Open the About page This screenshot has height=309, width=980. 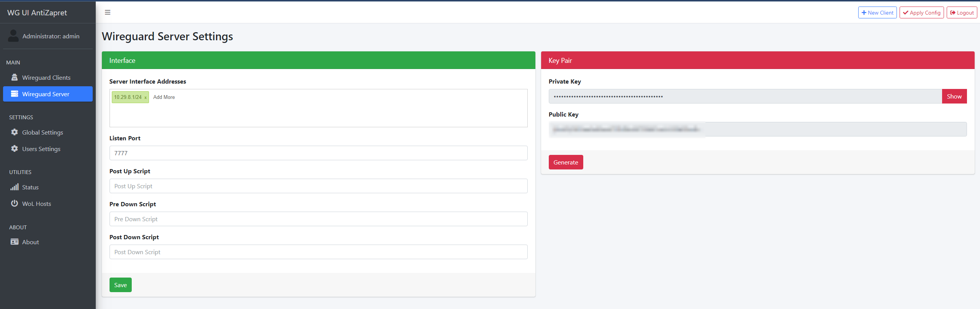click(x=48, y=242)
